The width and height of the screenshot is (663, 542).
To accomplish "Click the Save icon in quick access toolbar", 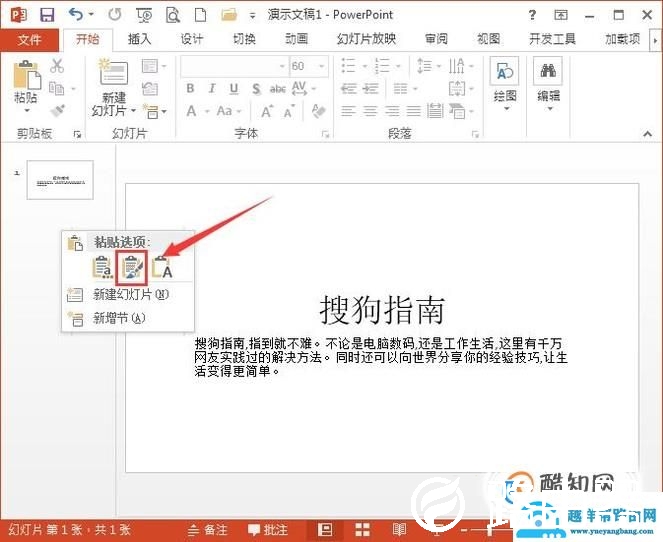I will [x=47, y=15].
